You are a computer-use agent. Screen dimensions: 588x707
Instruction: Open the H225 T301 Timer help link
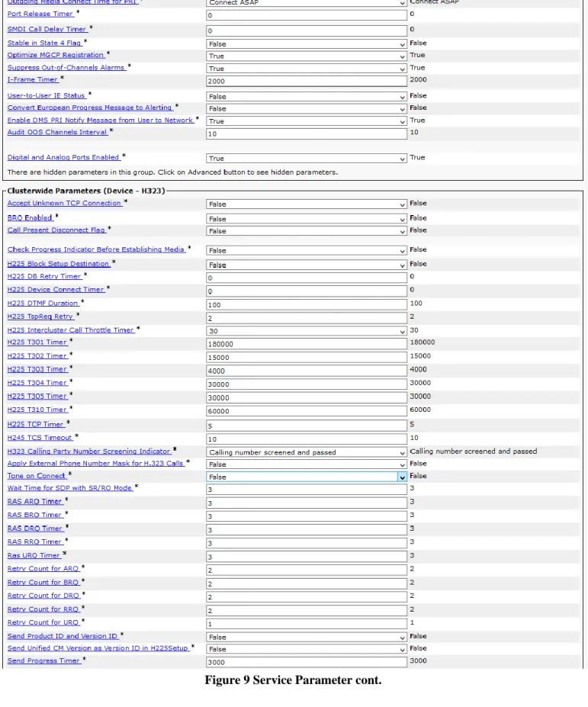coord(37,342)
